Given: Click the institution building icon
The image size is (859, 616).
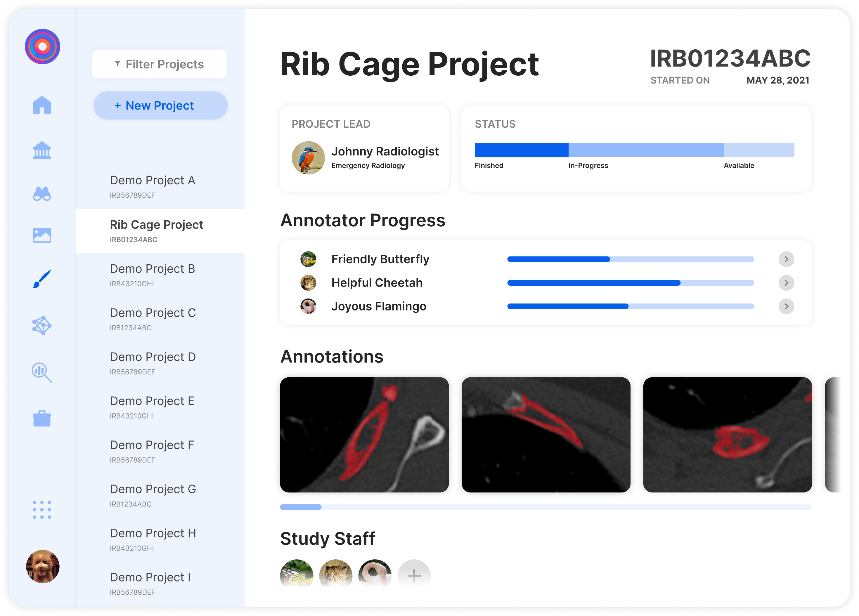Looking at the screenshot, I should (42, 150).
